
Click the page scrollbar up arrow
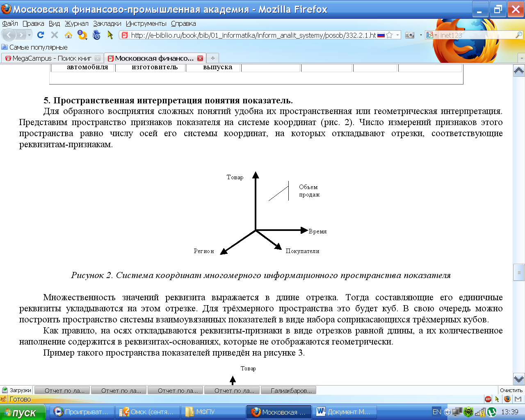coord(519,71)
